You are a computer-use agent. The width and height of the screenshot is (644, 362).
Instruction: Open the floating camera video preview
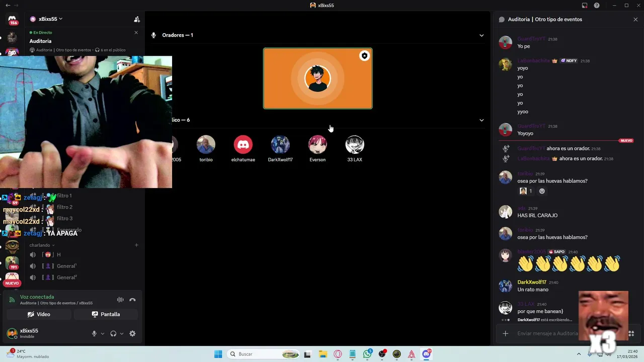[x=86, y=122]
